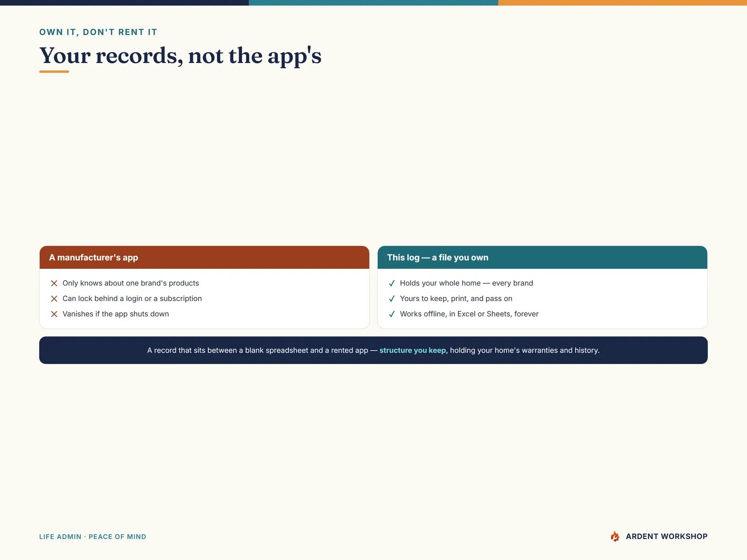Click the X icon beside 'Vanishes if the app shuts down'
The image size is (747, 560).
tap(54, 314)
